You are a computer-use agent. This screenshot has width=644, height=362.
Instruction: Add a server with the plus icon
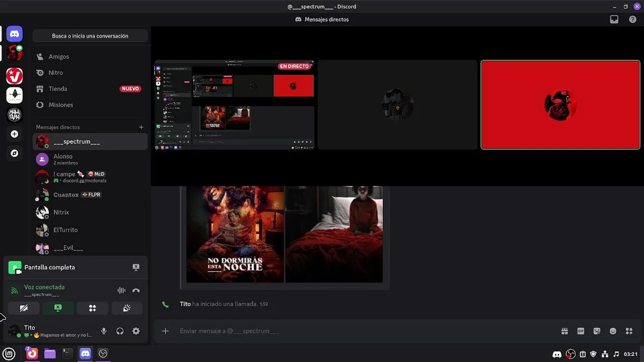pyautogui.click(x=15, y=134)
